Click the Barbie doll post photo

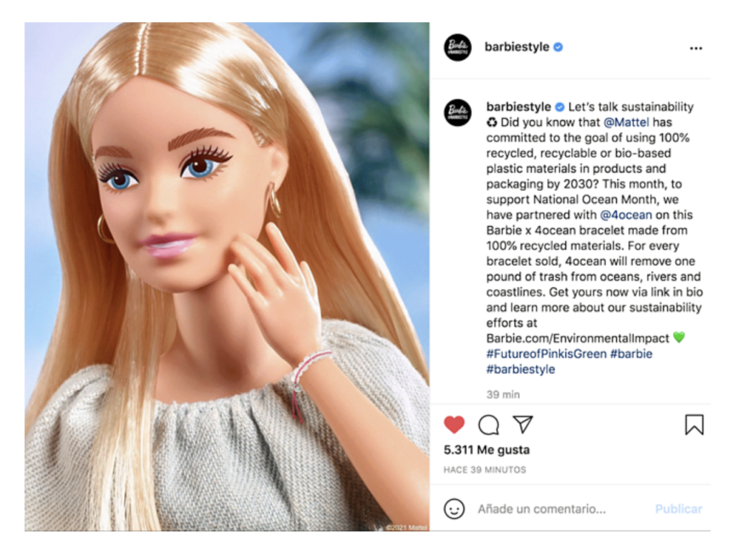(x=227, y=277)
